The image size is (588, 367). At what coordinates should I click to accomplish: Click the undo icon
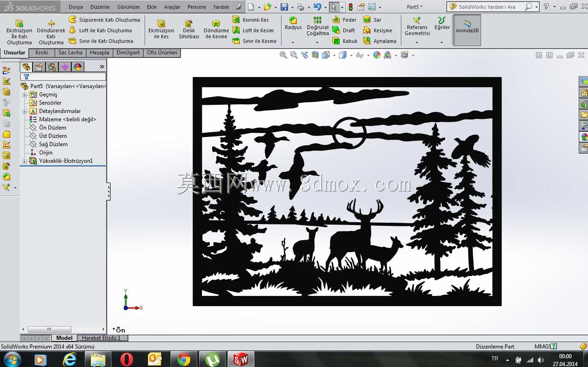pos(317,7)
